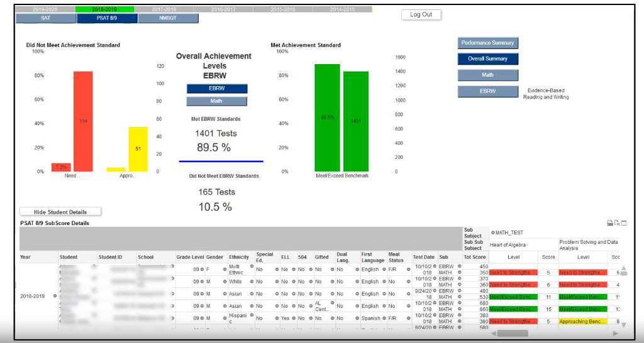Collapse the MATH_TEST sub subject circle icon
Image resolution: width=644 pixels, height=343 pixels.
click(x=493, y=232)
